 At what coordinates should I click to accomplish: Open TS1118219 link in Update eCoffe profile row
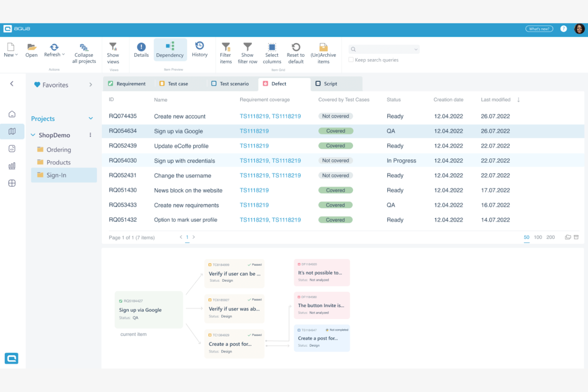[254, 146]
